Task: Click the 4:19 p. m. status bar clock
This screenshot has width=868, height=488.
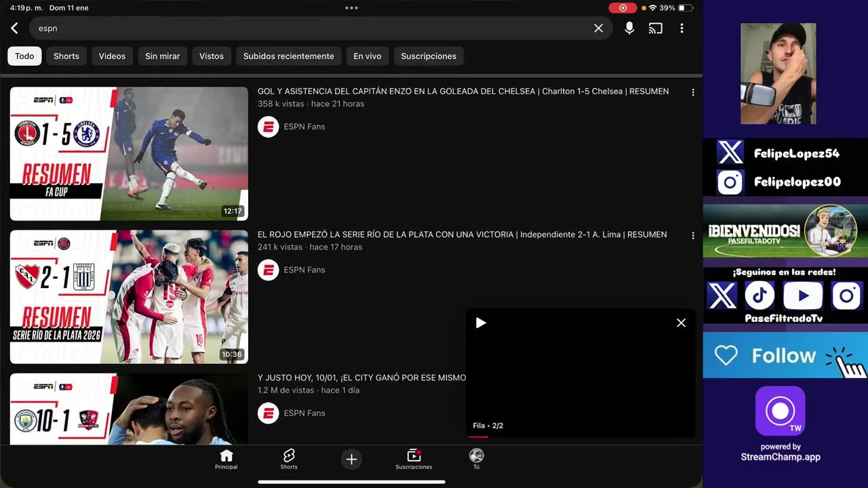Action: (x=26, y=8)
